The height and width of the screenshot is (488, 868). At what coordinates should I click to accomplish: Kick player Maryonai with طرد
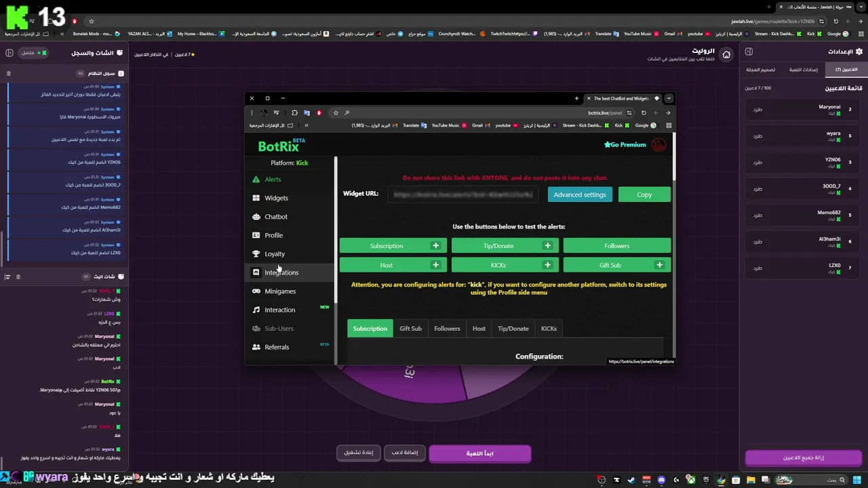757,110
